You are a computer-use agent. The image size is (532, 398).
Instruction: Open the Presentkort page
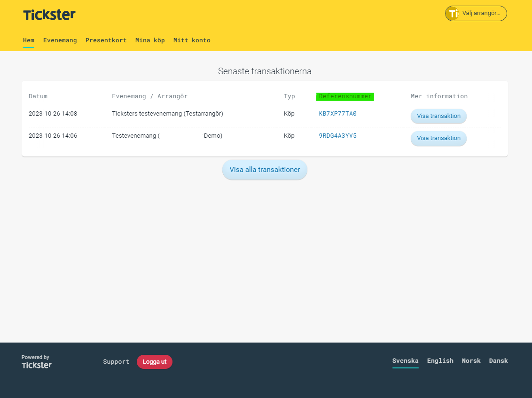pos(106,40)
